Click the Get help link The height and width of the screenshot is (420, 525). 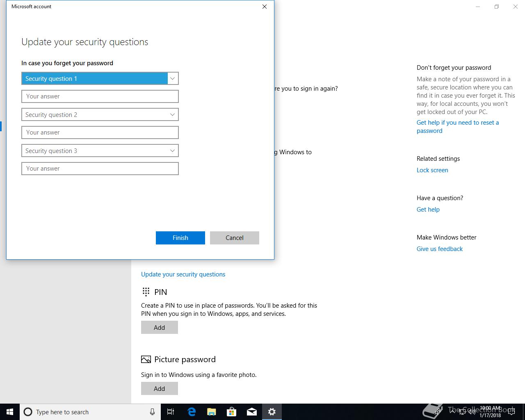point(428,210)
